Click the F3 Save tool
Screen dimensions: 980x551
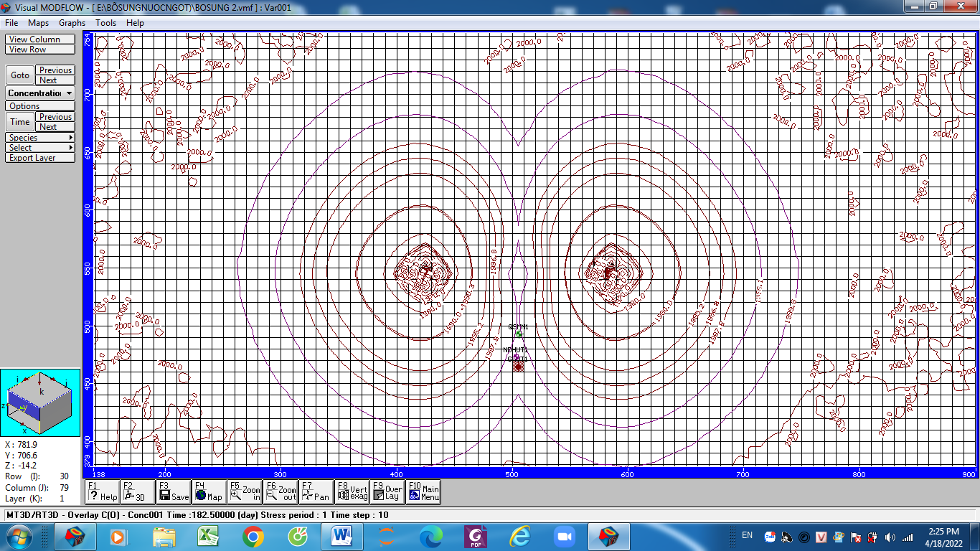pyautogui.click(x=174, y=491)
